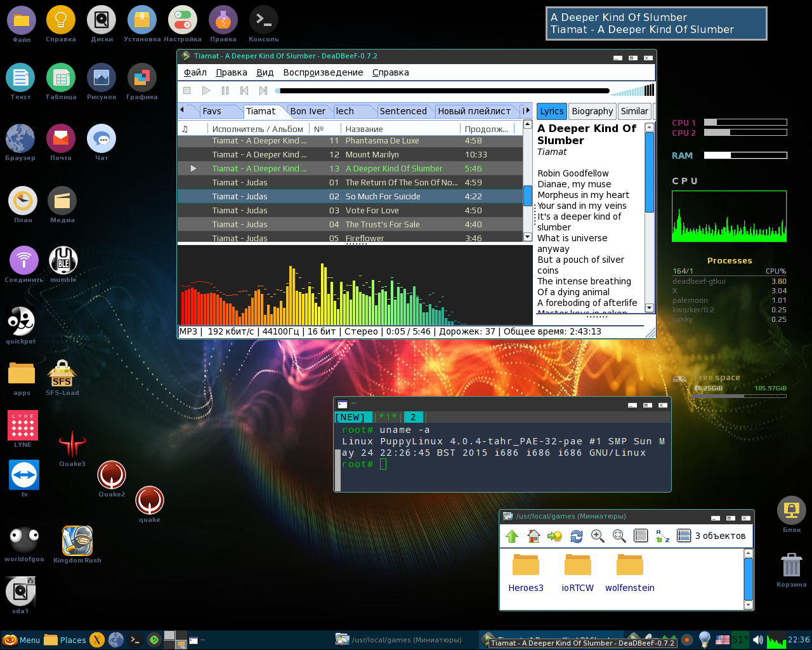This screenshot has height=650, width=812.
Task: Open the Почта mail icon
Action: pos(61,143)
